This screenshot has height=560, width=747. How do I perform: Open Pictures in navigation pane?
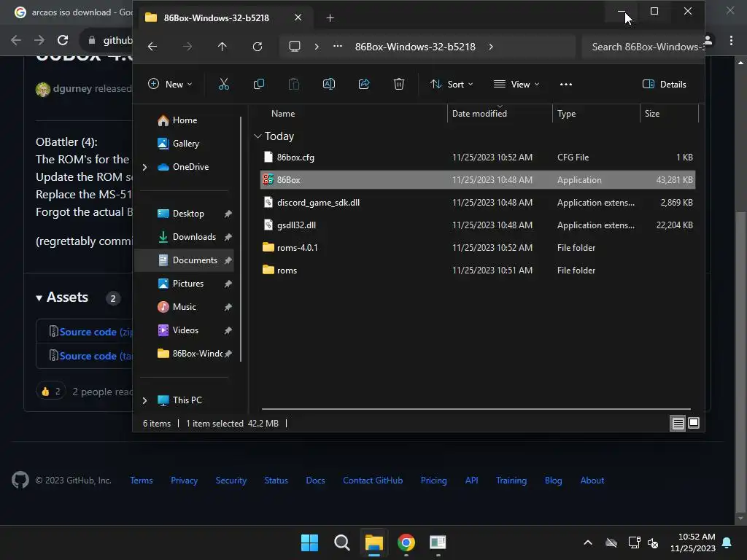pyautogui.click(x=187, y=284)
